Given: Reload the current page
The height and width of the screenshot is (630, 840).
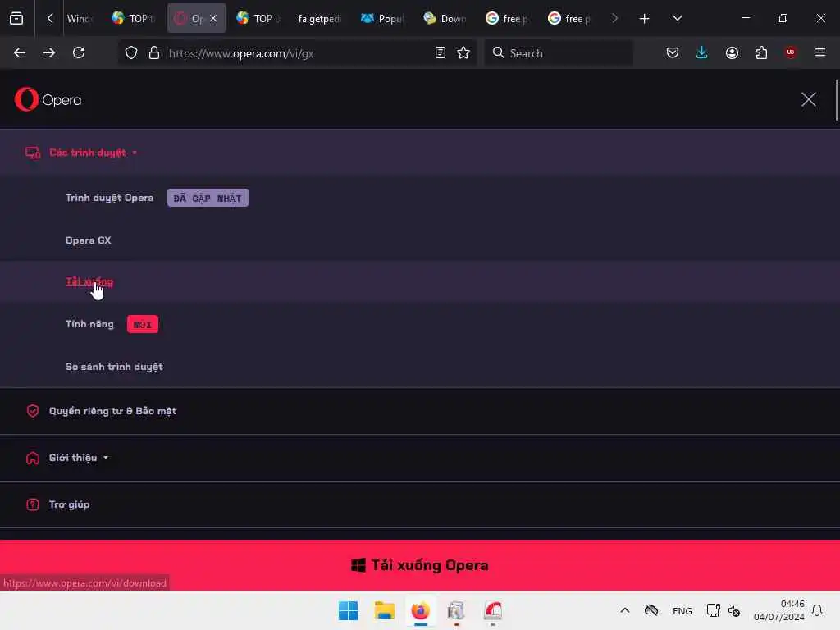Looking at the screenshot, I should click(79, 52).
